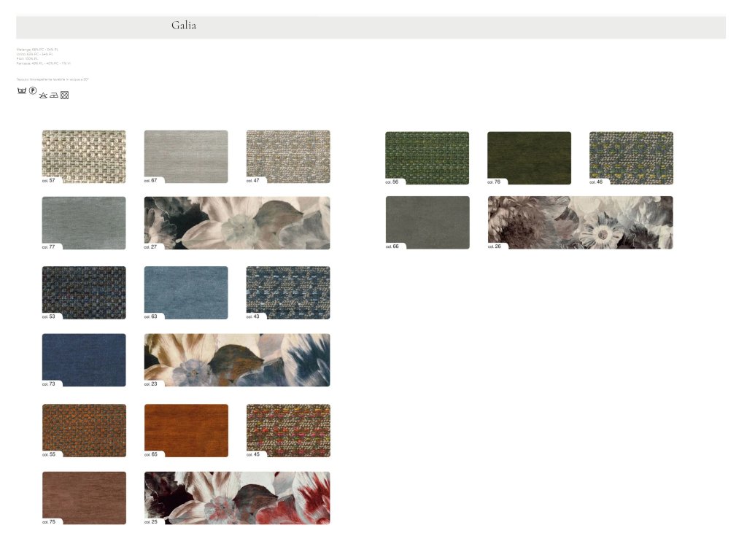Pick the green woven swatch col. 56
Viewport: 747px width, 560px height.
point(427,157)
